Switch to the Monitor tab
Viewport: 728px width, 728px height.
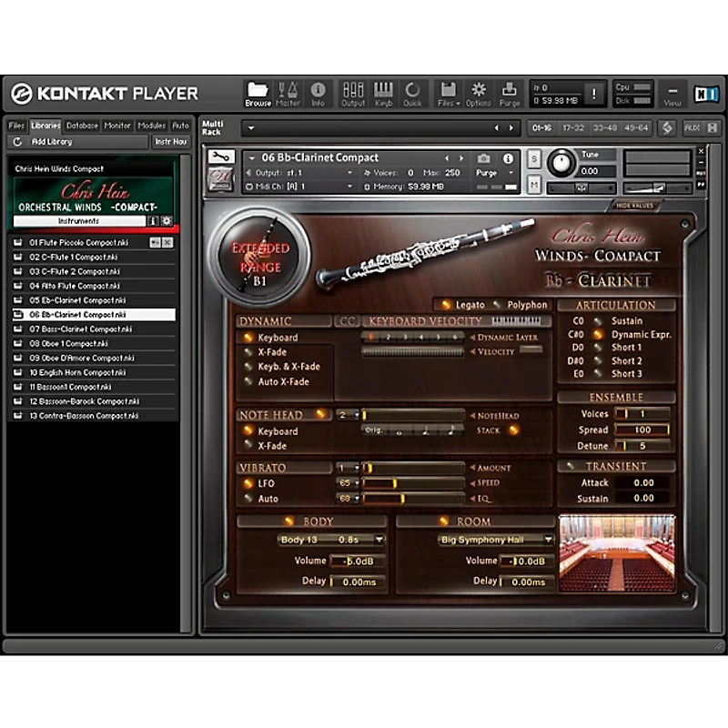[117, 126]
